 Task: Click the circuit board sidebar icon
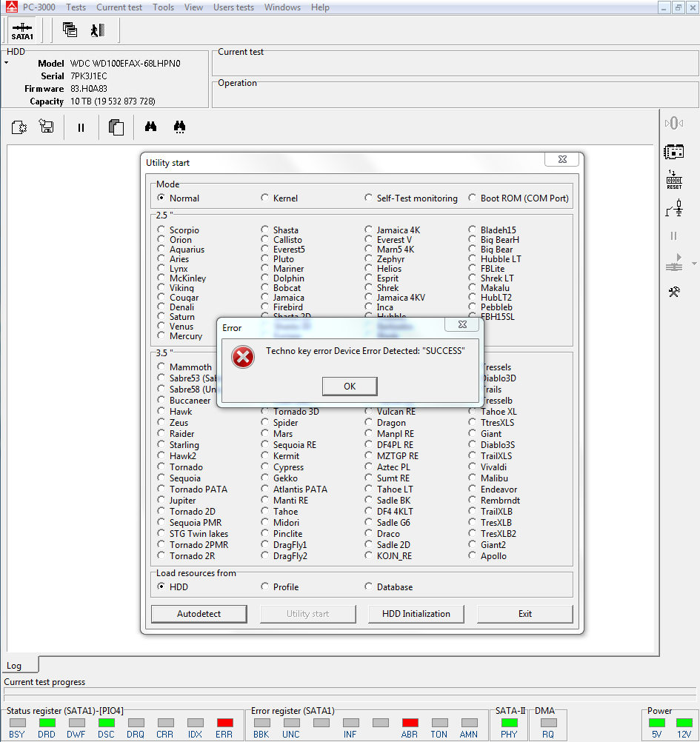point(673,152)
